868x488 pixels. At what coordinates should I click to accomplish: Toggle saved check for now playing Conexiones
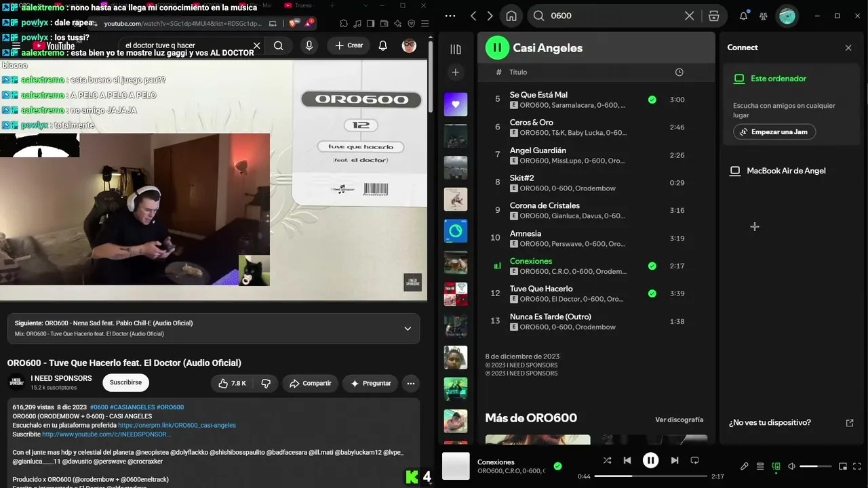557,466
